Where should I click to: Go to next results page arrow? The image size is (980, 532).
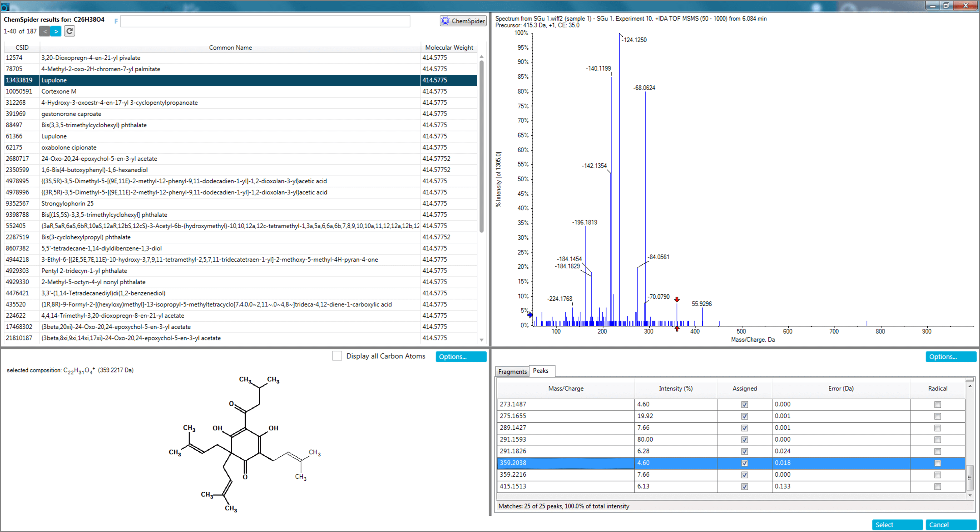(56, 31)
